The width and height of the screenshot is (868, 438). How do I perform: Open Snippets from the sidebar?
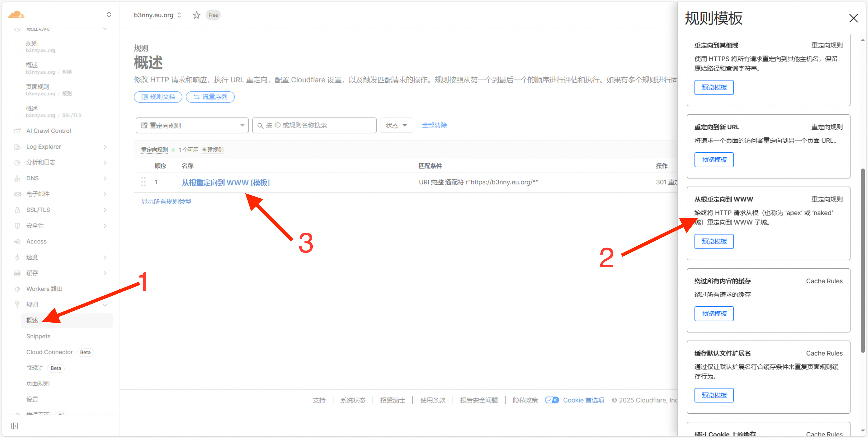[38, 336]
